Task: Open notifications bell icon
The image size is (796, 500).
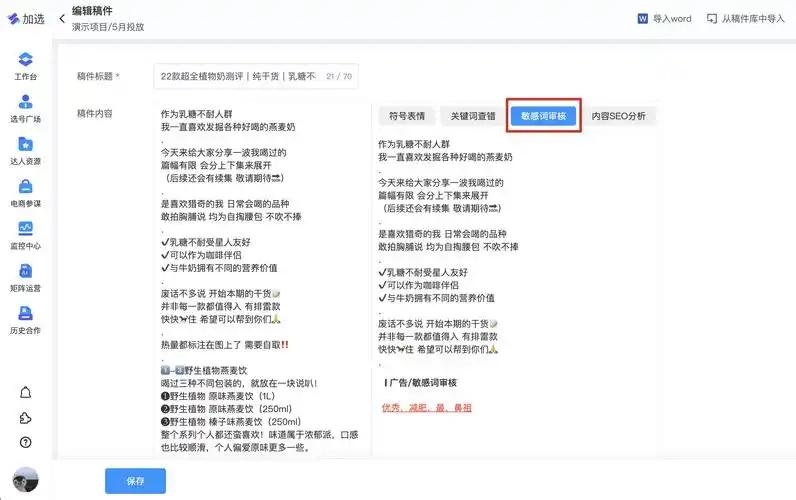Action: (26, 391)
